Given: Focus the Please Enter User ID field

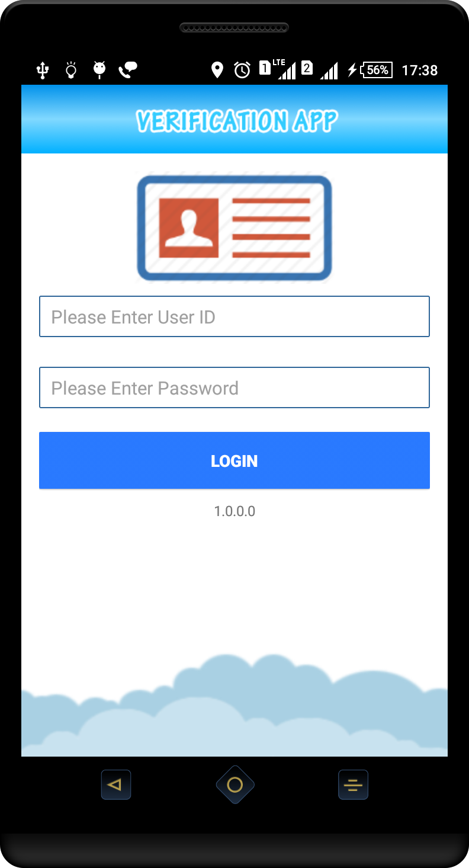Looking at the screenshot, I should coord(234,316).
